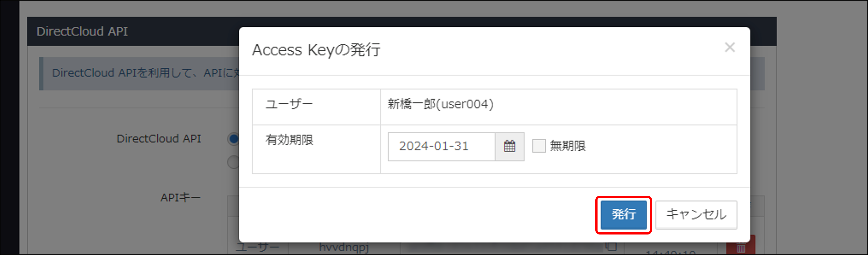The height and width of the screenshot is (255, 868).
Task: Click the DirectCloud API label beside the radios
Action: click(x=160, y=139)
